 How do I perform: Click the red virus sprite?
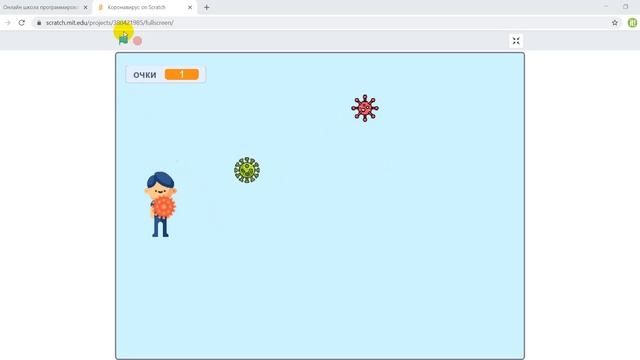(x=365, y=108)
